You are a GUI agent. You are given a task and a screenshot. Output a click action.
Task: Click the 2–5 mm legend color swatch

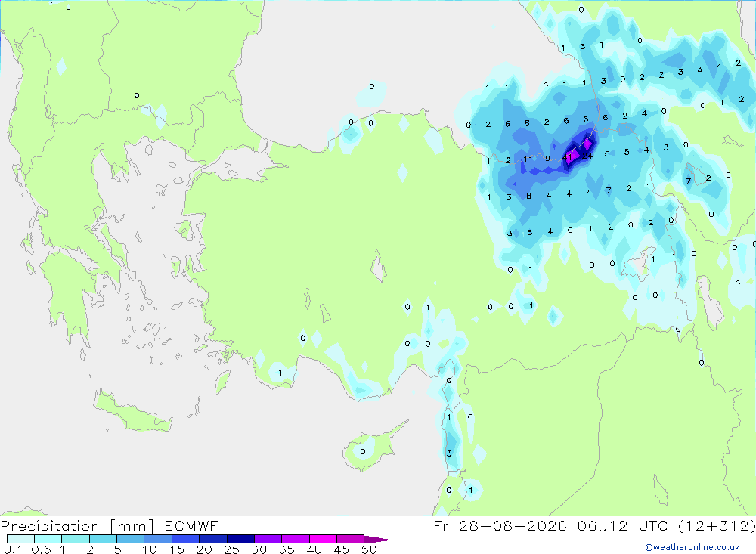pos(103,539)
